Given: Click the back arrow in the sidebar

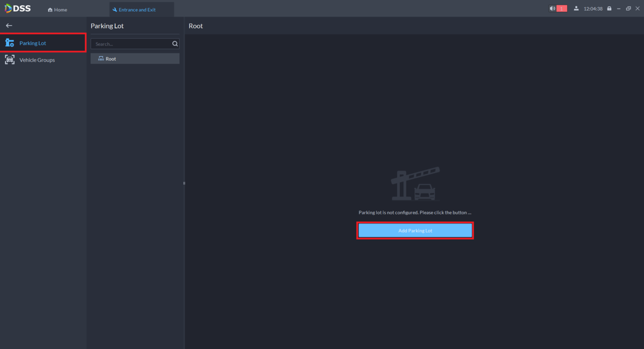Looking at the screenshot, I should pyautogui.click(x=9, y=25).
